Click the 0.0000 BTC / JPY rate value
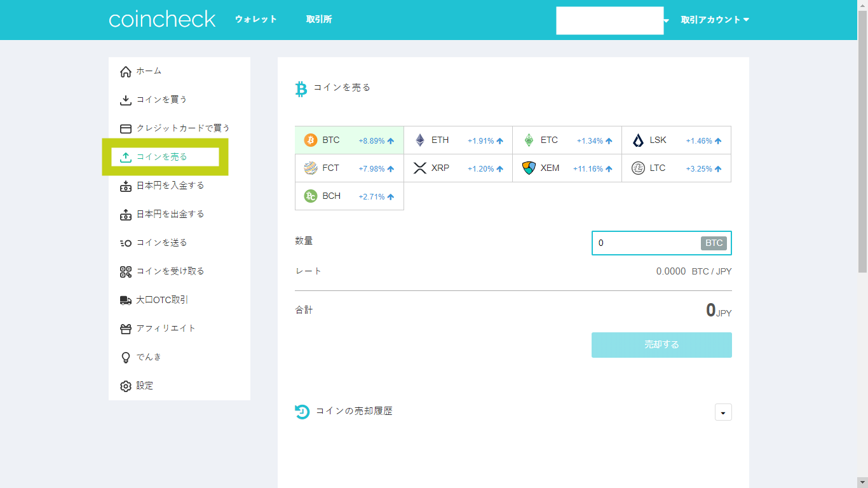The image size is (868, 488). tap(694, 271)
